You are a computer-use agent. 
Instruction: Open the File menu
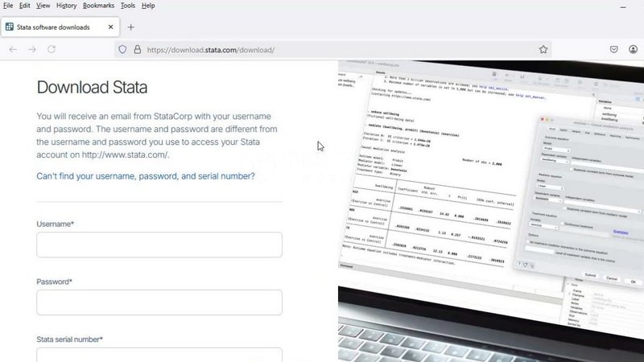(8, 6)
